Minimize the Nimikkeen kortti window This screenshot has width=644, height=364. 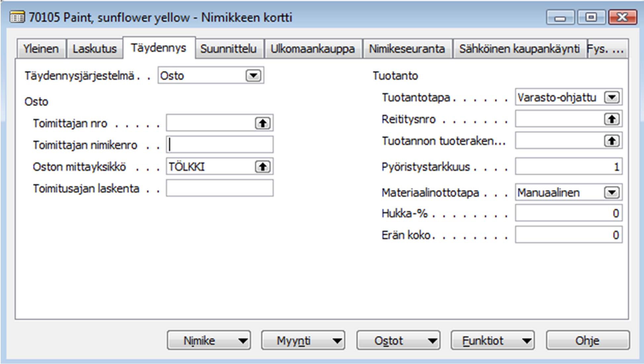[x=560, y=17]
